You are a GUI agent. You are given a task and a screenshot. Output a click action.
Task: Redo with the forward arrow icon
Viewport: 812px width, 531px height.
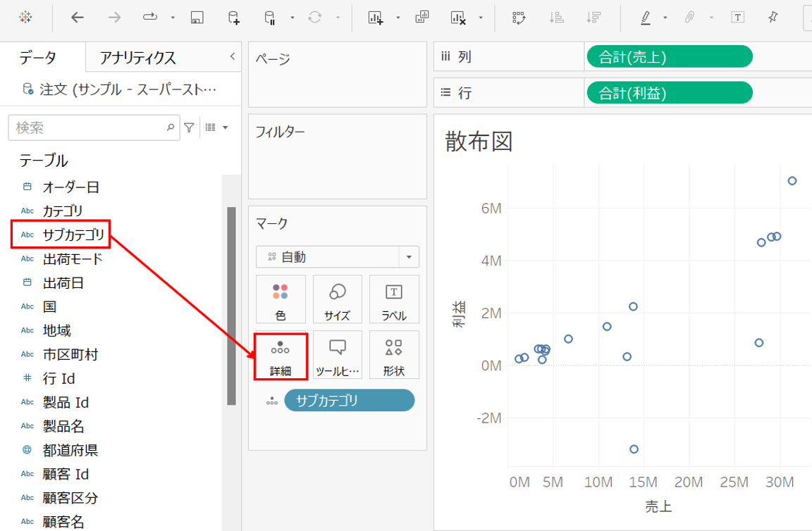[x=114, y=18]
